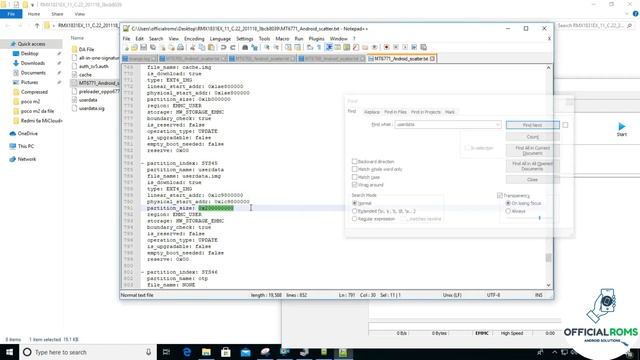
Task: Click the Undo toolbar icon
Action: (x=223, y=47)
